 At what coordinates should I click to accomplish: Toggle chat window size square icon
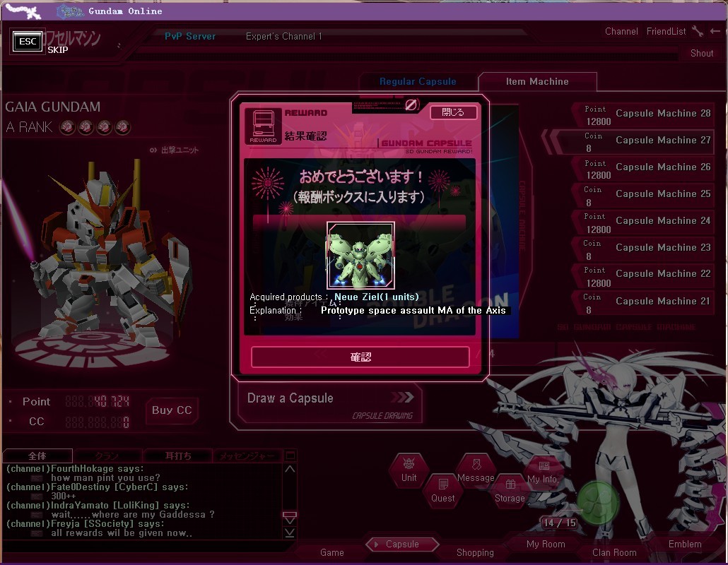pos(290,455)
